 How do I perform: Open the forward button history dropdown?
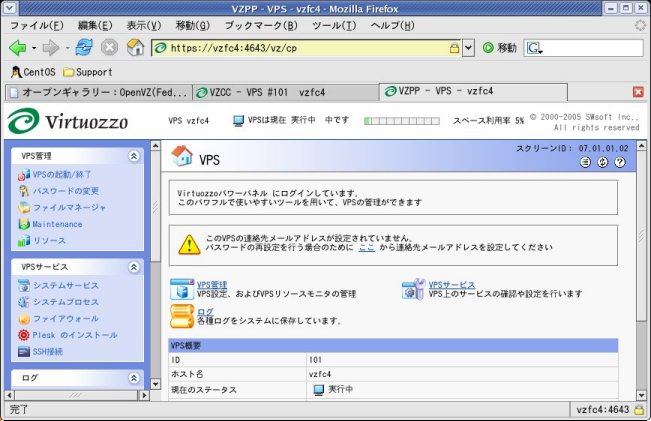tap(68, 48)
